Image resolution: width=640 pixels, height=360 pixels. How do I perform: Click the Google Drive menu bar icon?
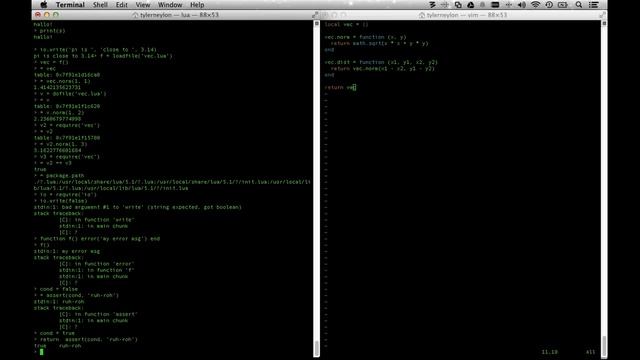coord(471,5)
